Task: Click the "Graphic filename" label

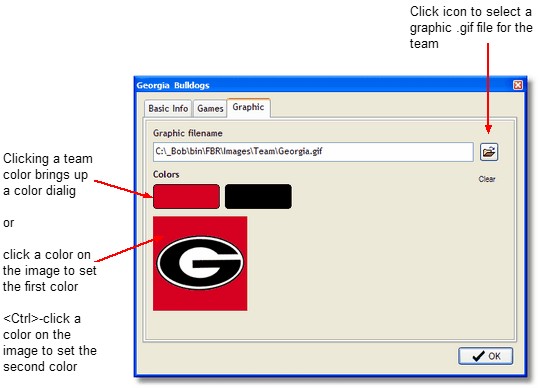Action: coord(188,133)
